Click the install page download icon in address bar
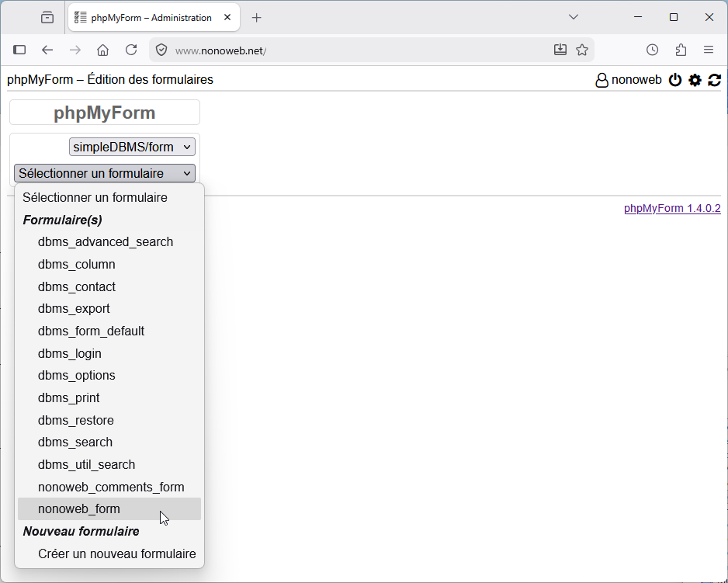 [x=560, y=50]
